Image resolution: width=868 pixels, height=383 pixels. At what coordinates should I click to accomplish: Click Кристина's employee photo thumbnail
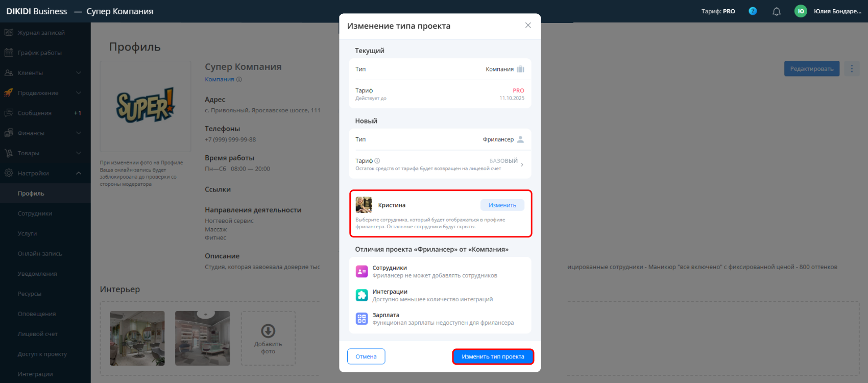point(364,205)
